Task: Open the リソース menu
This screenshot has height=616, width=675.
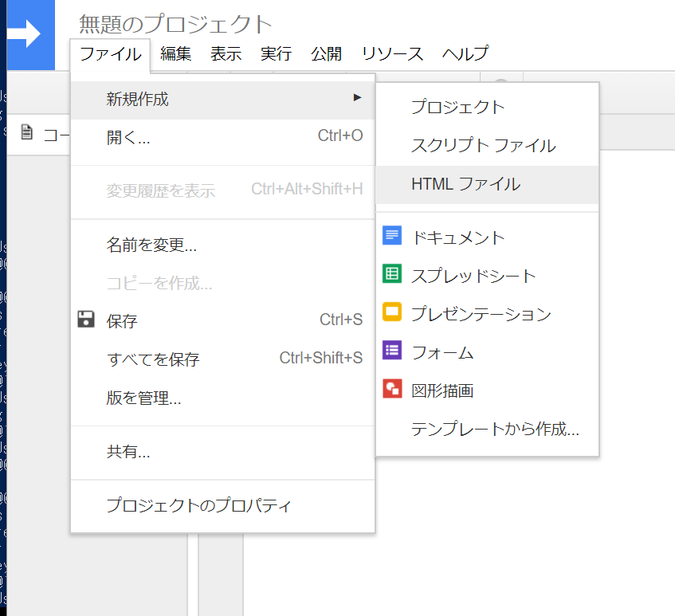Action: pos(393,54)
